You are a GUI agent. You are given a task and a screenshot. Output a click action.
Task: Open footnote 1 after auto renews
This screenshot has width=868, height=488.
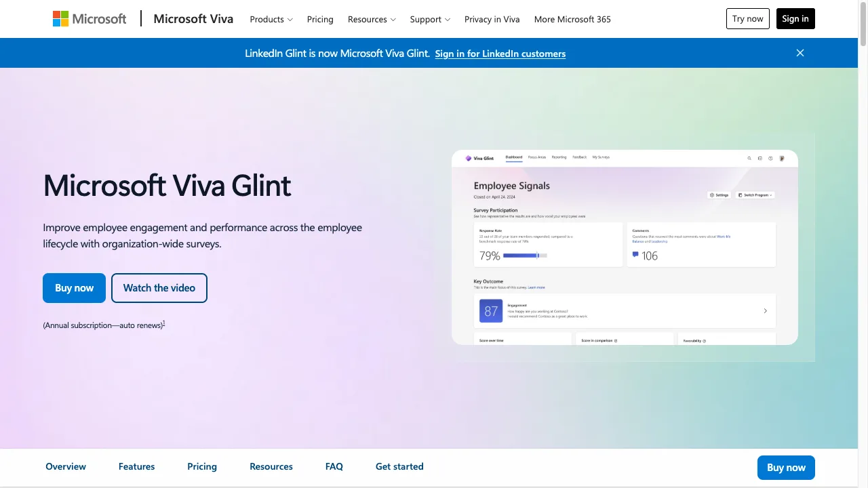point(164,323)
